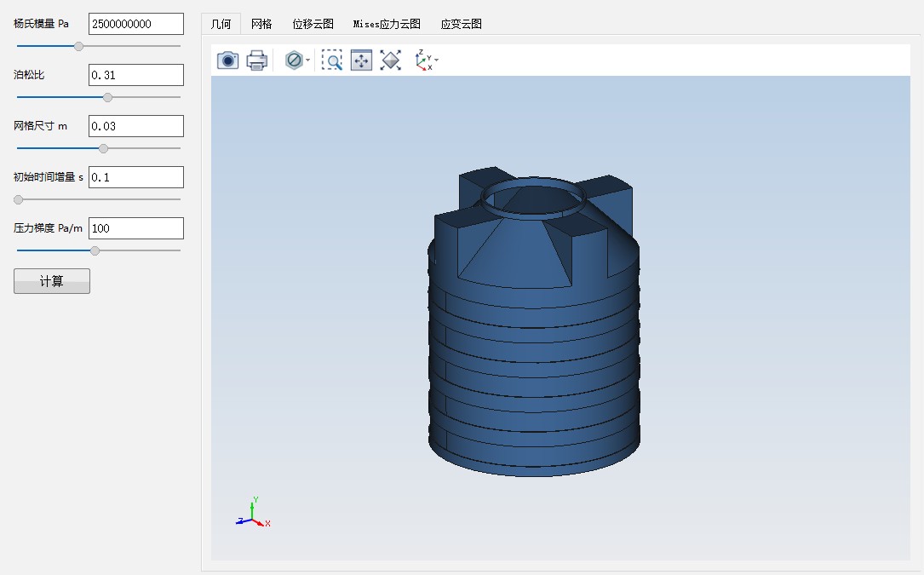Open the view orientation dropdown arrow
The height and width of the screenshot is (575, 924).
pos(437,60)
